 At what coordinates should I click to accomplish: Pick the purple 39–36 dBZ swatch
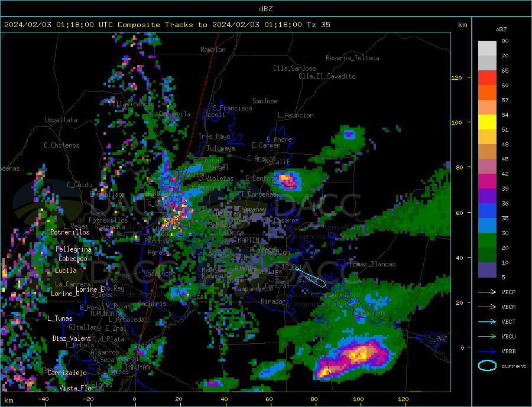click(x=487, y=196)
